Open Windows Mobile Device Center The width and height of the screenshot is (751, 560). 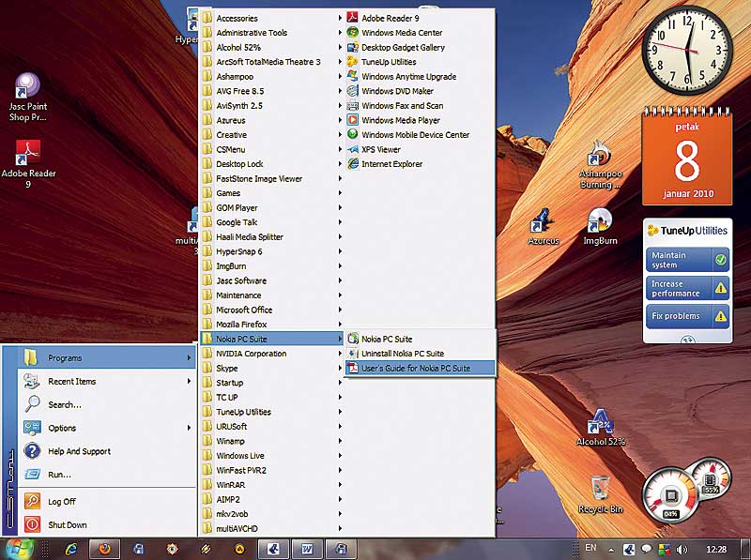tap(419, 135)
